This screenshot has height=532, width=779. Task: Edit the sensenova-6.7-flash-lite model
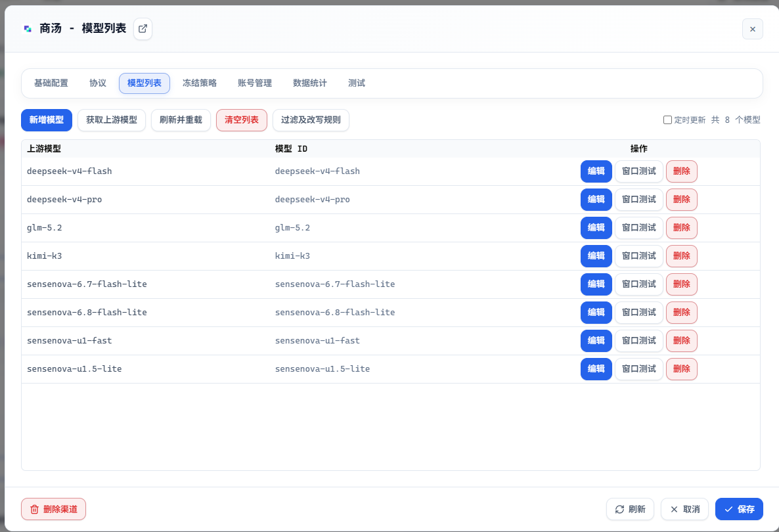coord(596,284)
